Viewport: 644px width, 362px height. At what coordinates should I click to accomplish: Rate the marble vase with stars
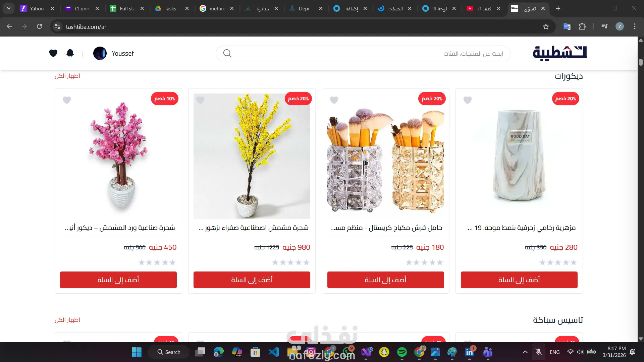point(558,262)
